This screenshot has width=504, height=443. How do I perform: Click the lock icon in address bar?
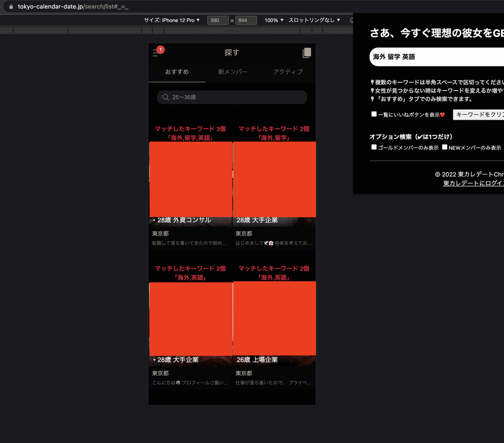(x=10, y=7)
